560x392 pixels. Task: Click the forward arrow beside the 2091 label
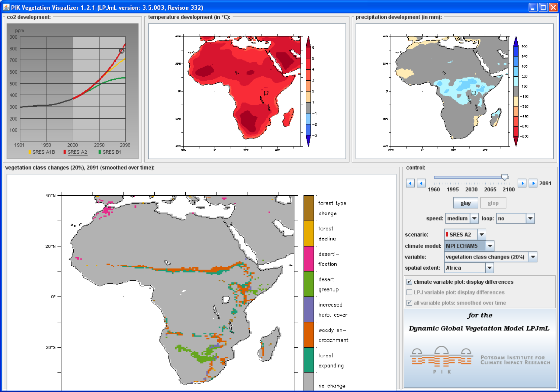(533, 183)
